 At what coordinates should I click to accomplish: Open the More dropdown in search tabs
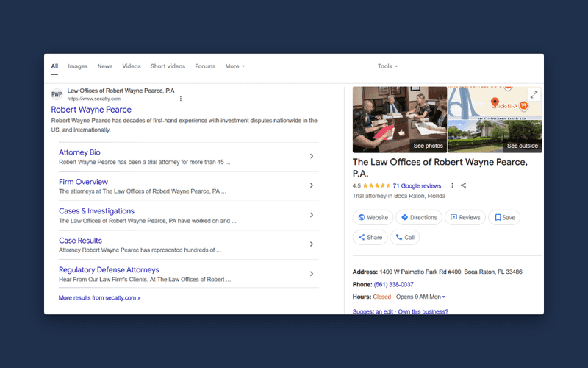tap(234, 66)
